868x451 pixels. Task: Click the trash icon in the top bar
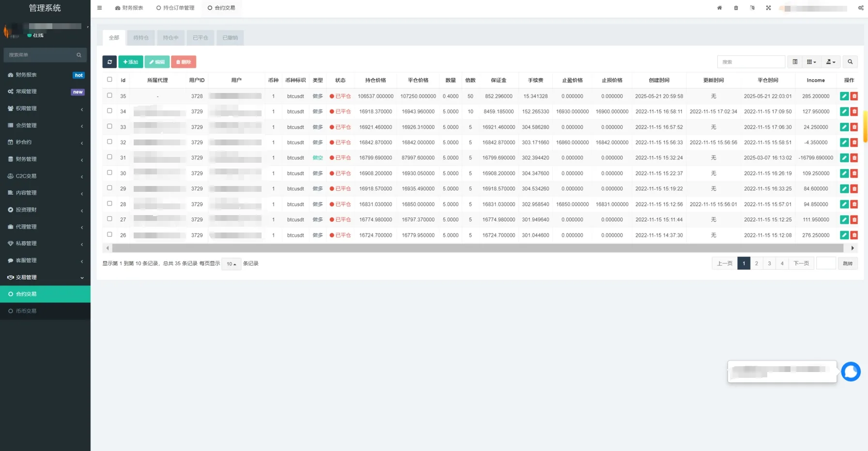click(736, 8)
